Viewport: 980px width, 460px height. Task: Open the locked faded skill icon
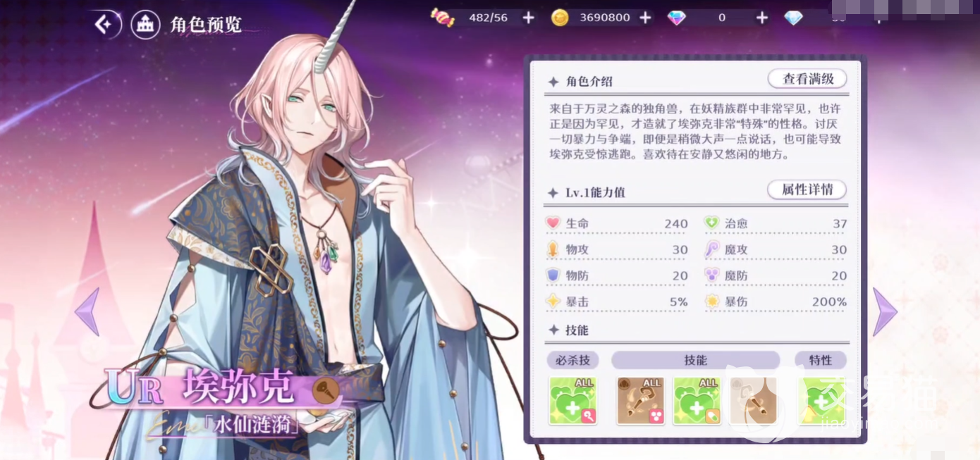pyautogui.click(x=752, y=401)
